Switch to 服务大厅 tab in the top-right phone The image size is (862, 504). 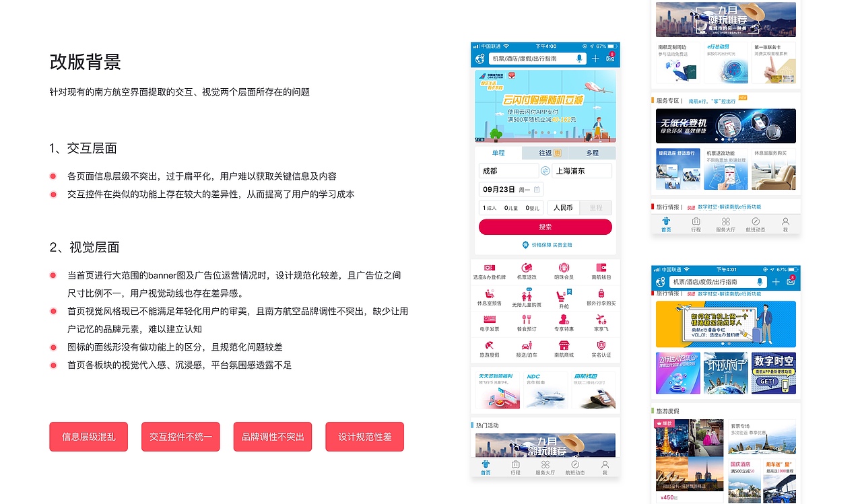coord(726,225)
